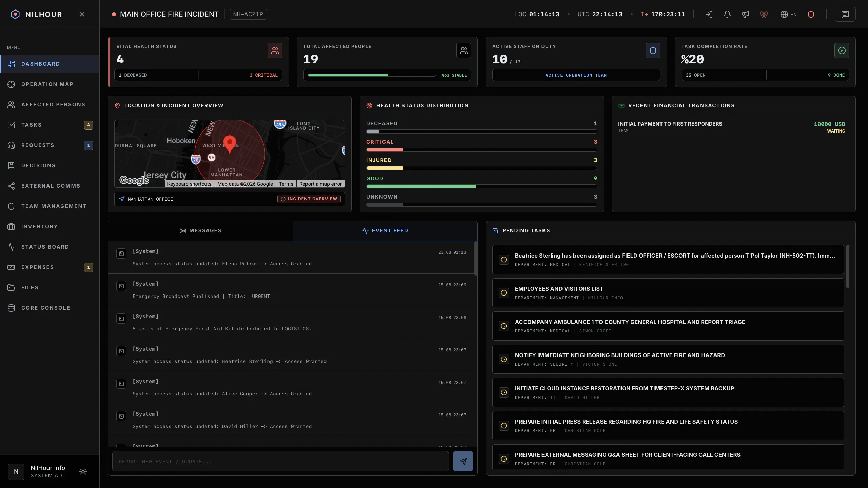Open the EN language selector
The width and height of the screenshot is (868, 488).
point(789,14)
